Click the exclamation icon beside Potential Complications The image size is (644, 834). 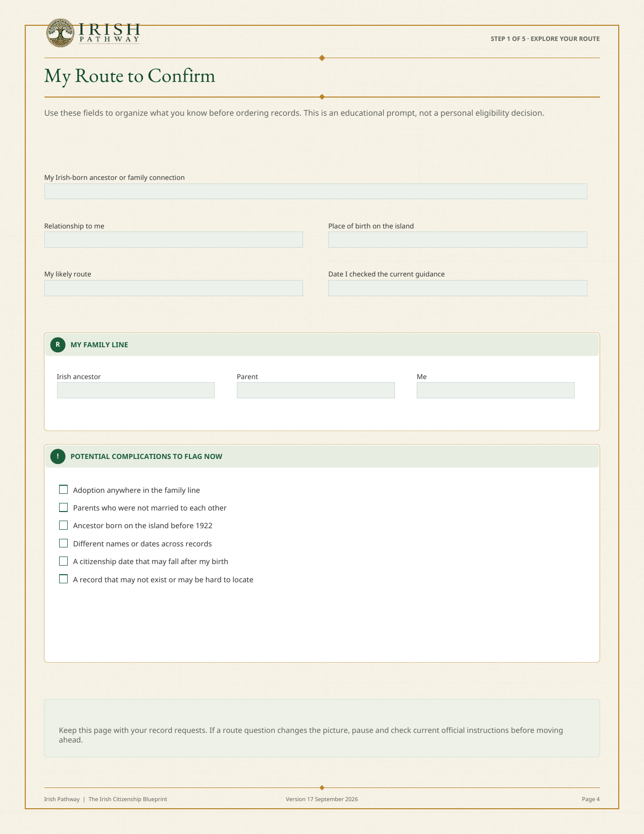pyautogui.click(x=58, y=456)
